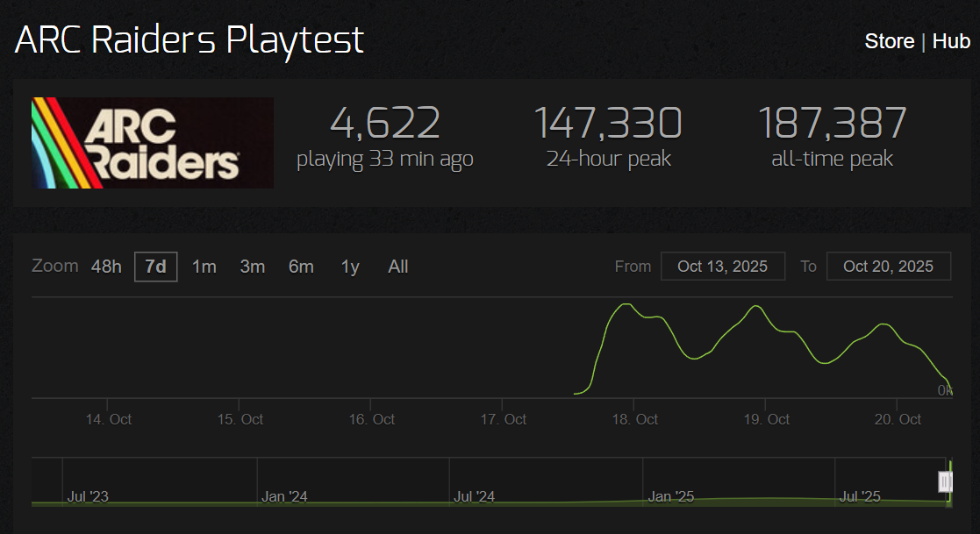This screenshot has height=534, width=980.
Task: Click the To date field Oct 20, 2025
Action: (x=888, y=266)
